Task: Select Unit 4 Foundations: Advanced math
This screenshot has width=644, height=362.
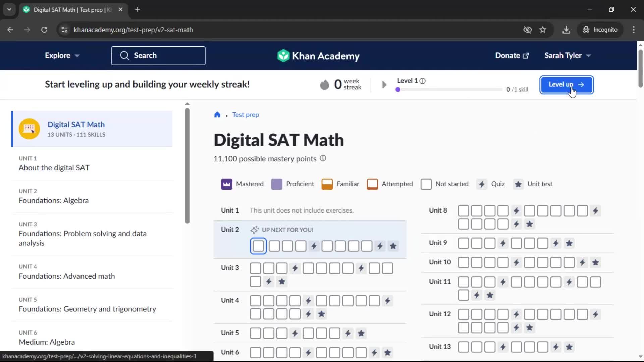Action: point(92,272)
